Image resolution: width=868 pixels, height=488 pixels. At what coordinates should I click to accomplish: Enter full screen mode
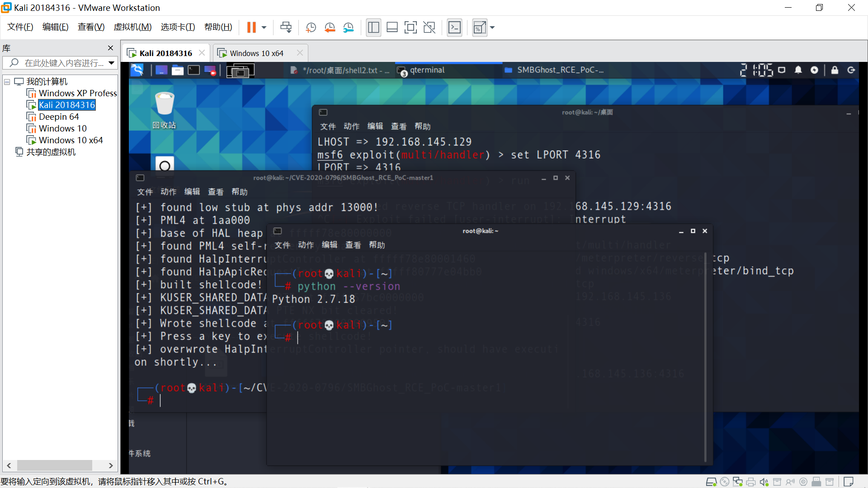(410, 28)
